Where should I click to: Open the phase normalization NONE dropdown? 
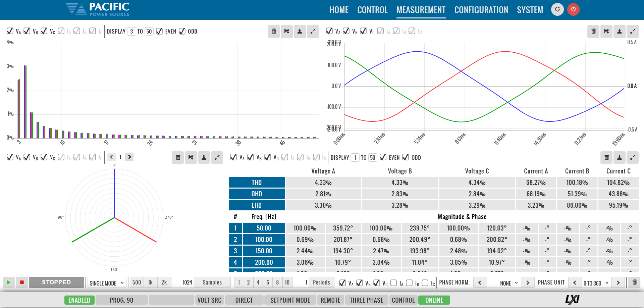(x=504, y=283)
